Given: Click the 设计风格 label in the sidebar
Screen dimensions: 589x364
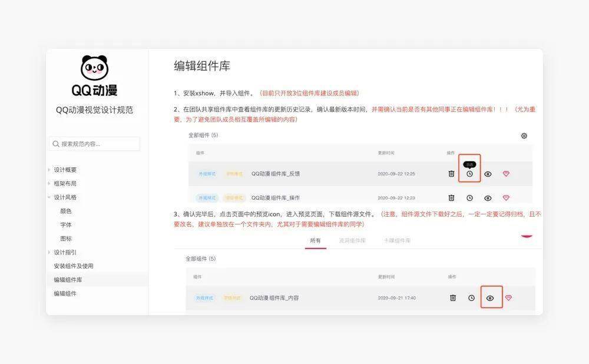Looking at the screenshot, I should pos(65,197).
